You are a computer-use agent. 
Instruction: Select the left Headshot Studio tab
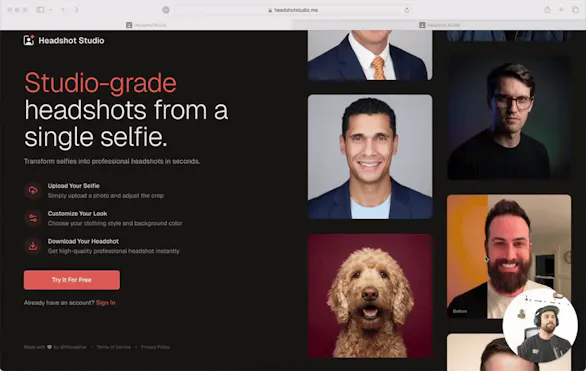146,25
